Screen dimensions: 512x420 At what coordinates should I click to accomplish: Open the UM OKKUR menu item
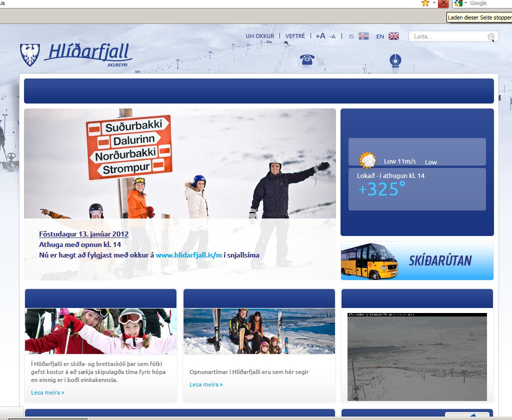point(260,36)
